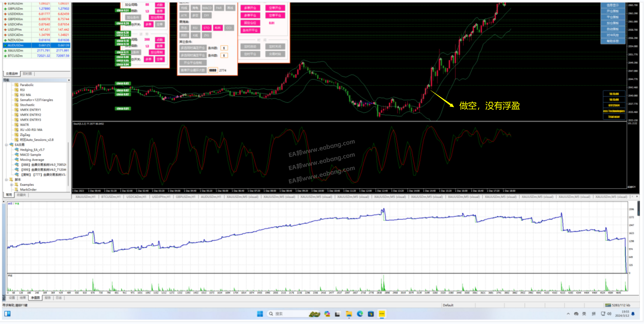Toggle the CCI oscillator condition

click(x=229, y=28)
